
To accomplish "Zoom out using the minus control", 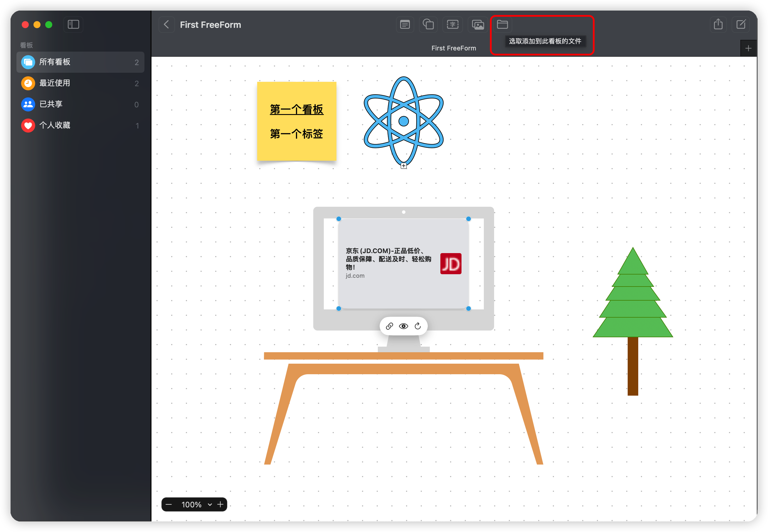I will 169,505.
